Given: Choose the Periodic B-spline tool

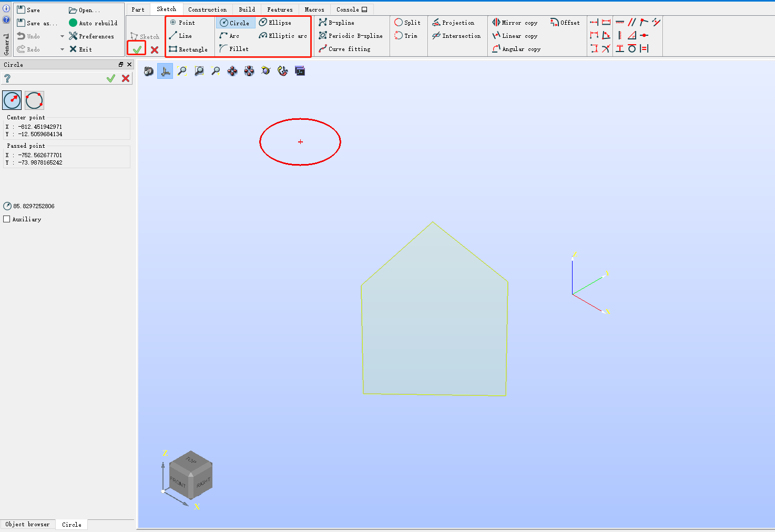Looking at the screenshot, I should click(351, 36).
